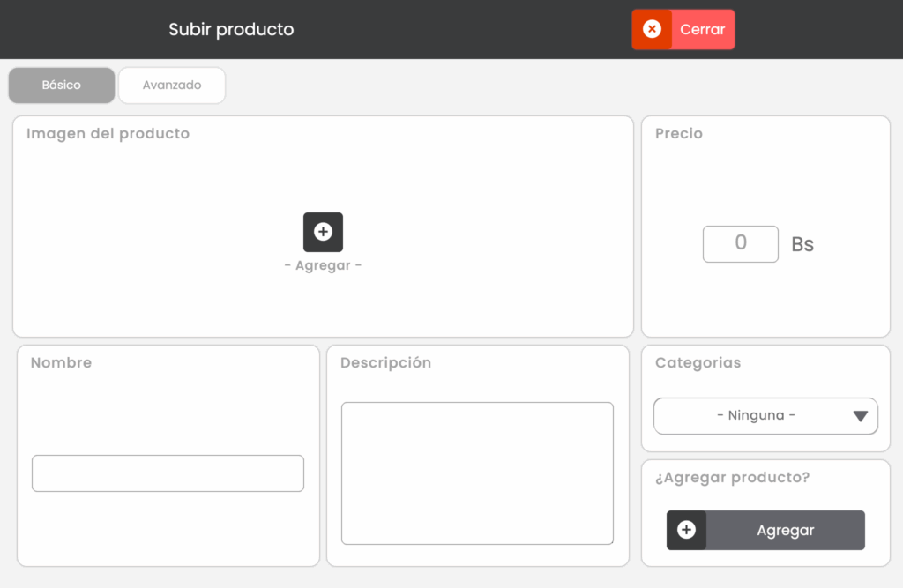The height and width of the screenshot is (588, 903).
Task: Click inside the Descripción text area
Action: pyautogui.click(x=477, y=473)
